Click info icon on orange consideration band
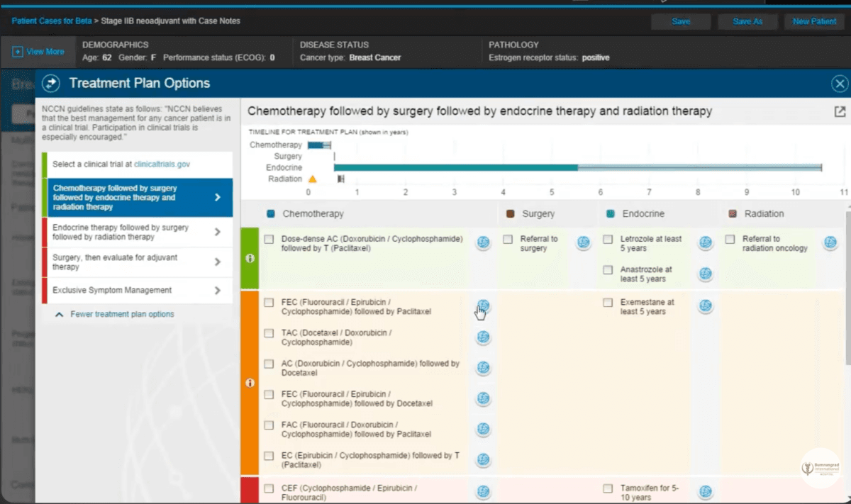851x504 pixels. point(250,383)
